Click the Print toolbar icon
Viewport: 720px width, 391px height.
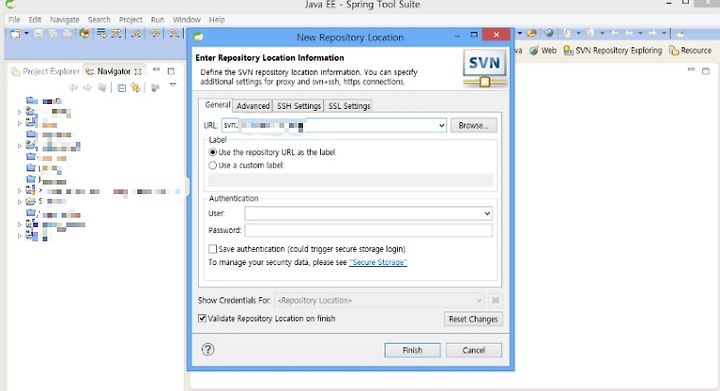point(68,33)
